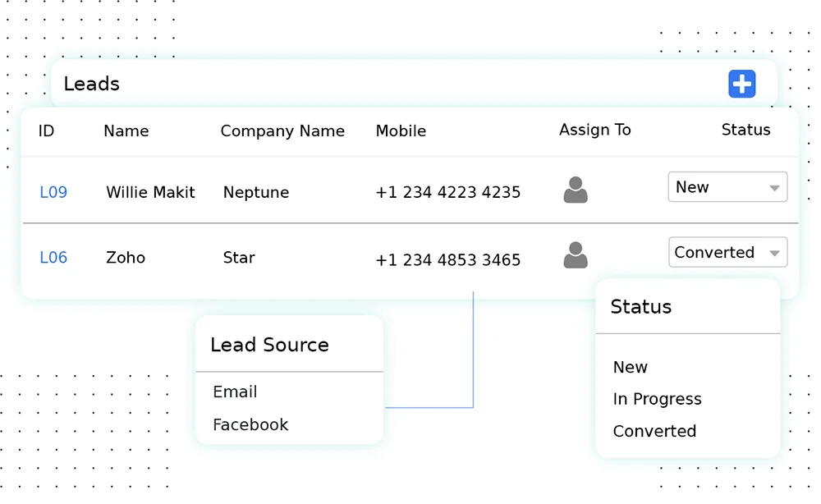Viewport: 821px width, 504px height.
Task: Open lead record L09
Action: pyautogui.click(x=53, y=191)
